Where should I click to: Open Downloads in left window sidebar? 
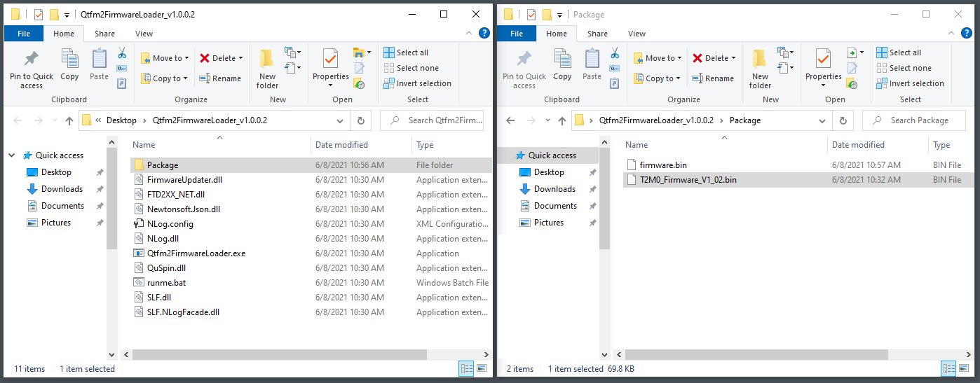(62, 189)
